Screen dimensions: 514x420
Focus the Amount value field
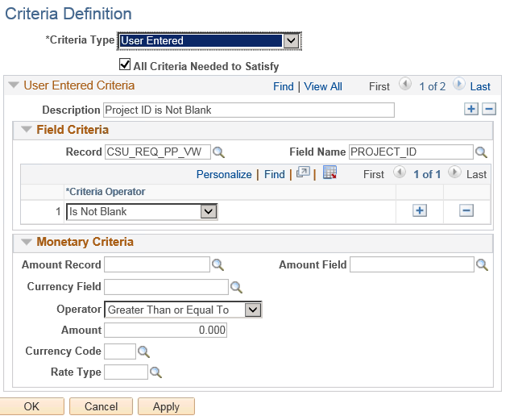[165, 330]
